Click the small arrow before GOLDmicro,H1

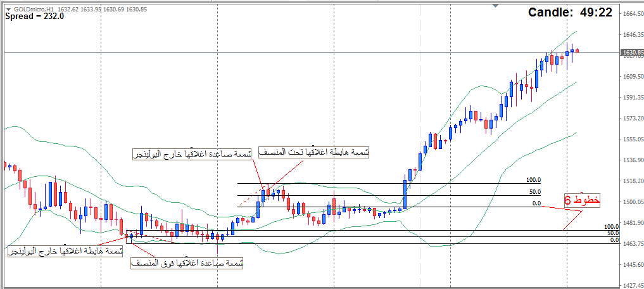tap(7, 10)
